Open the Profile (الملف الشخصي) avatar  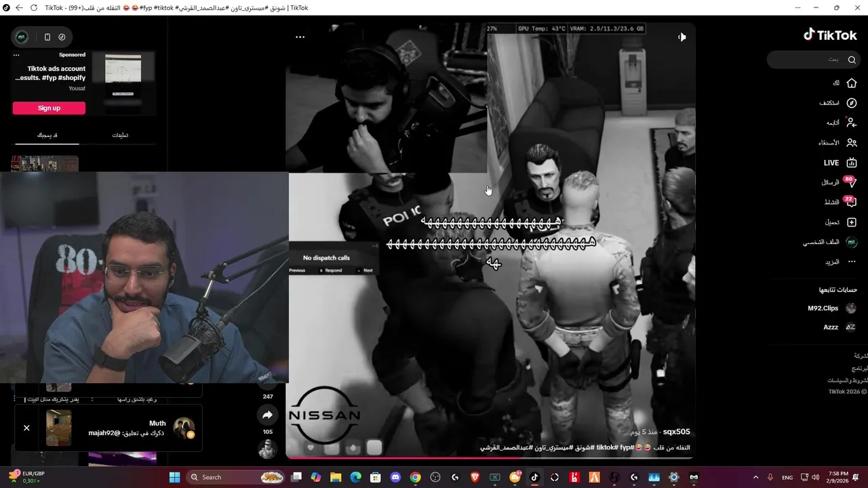click(x=852, y=242)
